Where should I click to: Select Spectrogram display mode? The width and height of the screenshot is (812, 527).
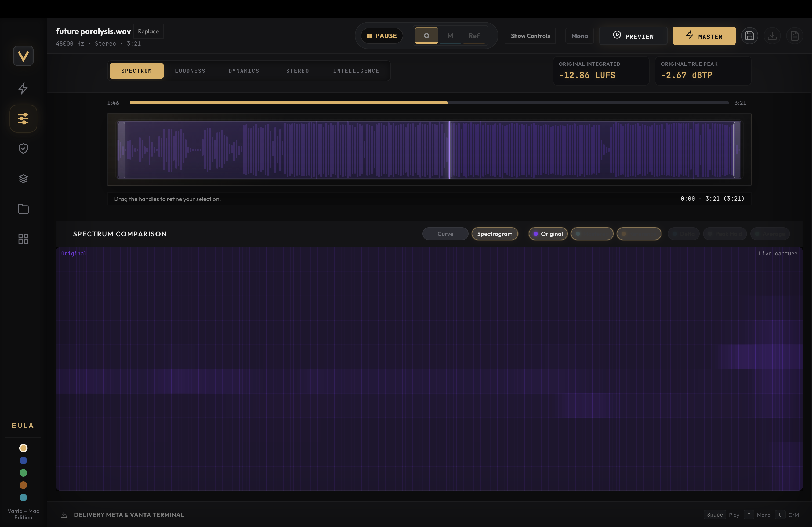[495, 234]
